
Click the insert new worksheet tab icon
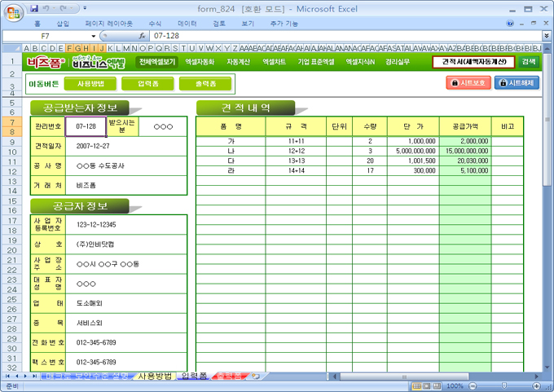click(x=256, y=377)
